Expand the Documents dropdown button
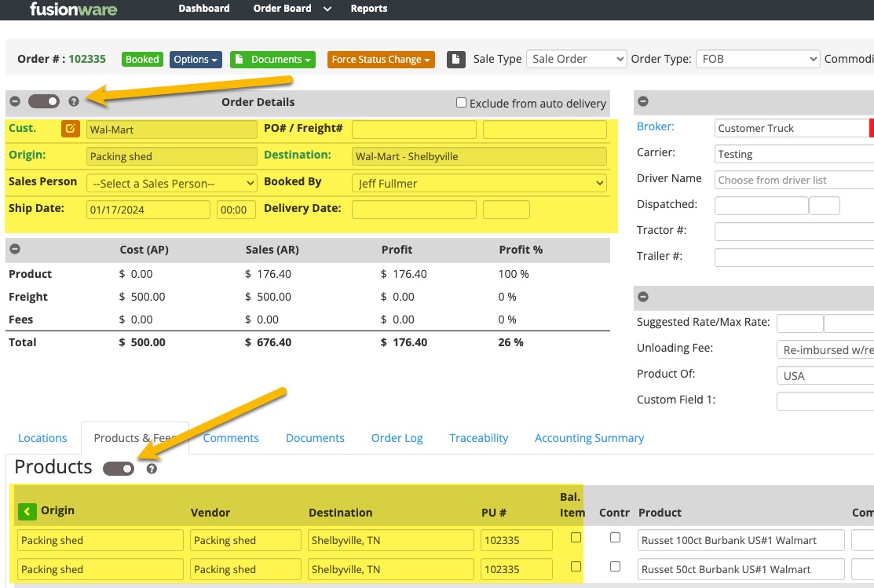 pyautogui.click(x=272, y=58)
